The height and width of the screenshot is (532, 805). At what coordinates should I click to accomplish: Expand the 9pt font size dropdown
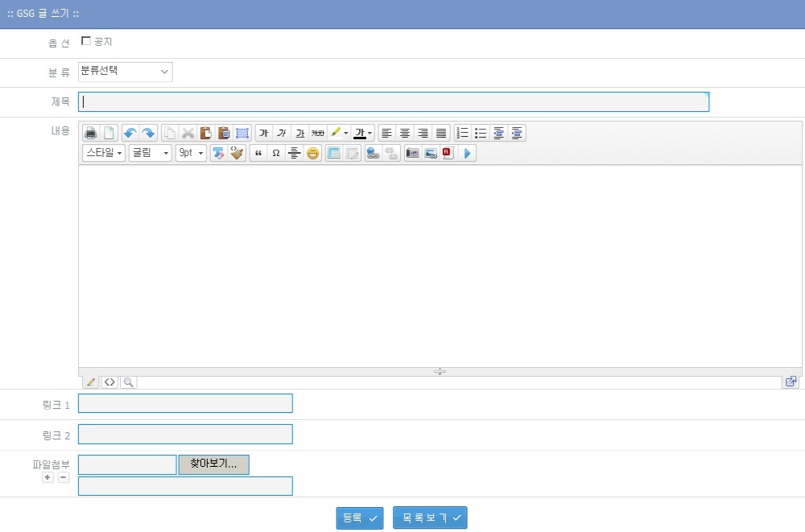tap(191, 153)
